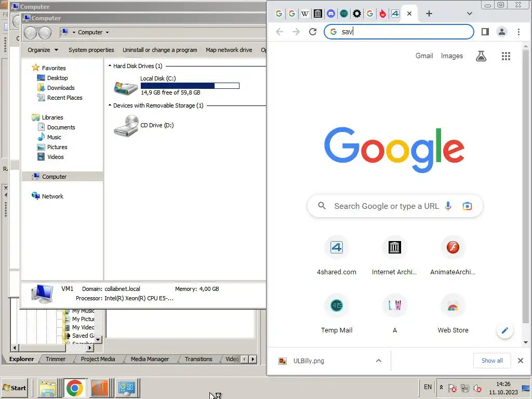Click System properties in Explorer toolbar

pos(91,50)
